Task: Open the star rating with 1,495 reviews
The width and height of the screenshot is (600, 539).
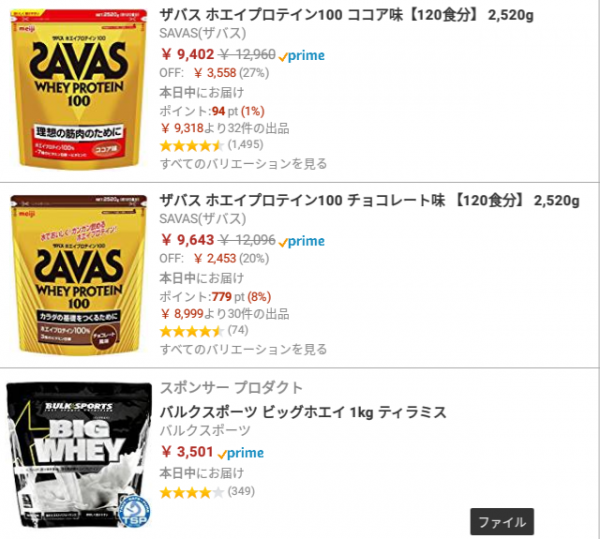Action: [212, 145]
